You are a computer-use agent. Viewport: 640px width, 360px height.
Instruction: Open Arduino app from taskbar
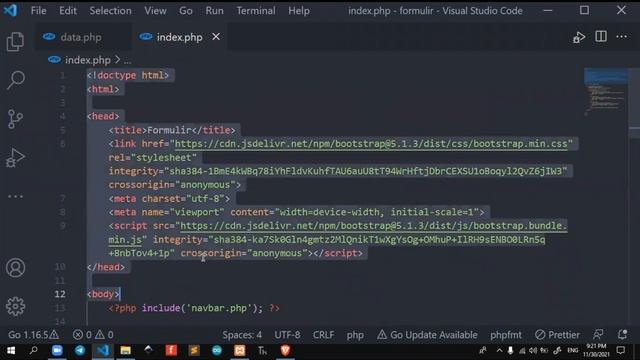pos(217,350)
